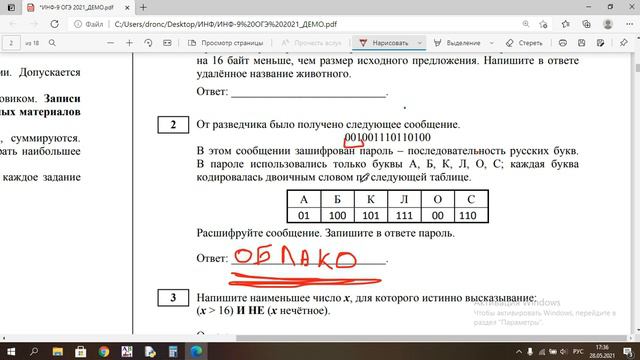Open the volume control in system tray
The image size is (640, 360).
[564, 351]
